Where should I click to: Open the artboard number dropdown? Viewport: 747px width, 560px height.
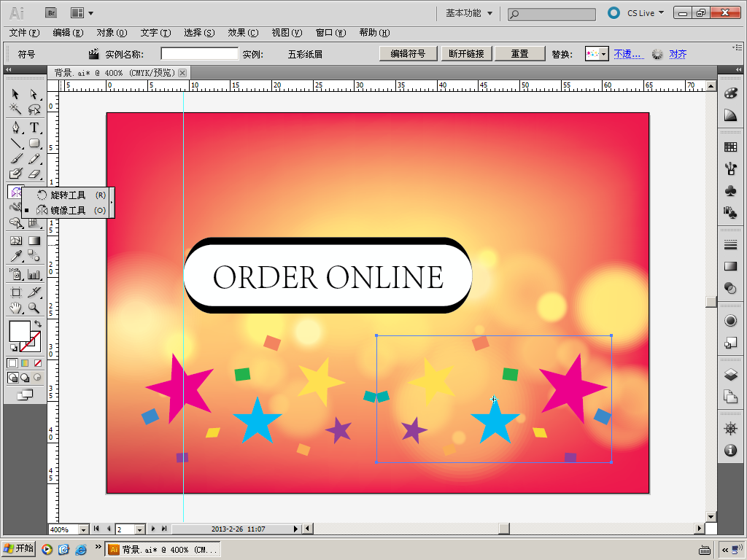(139, 529)
